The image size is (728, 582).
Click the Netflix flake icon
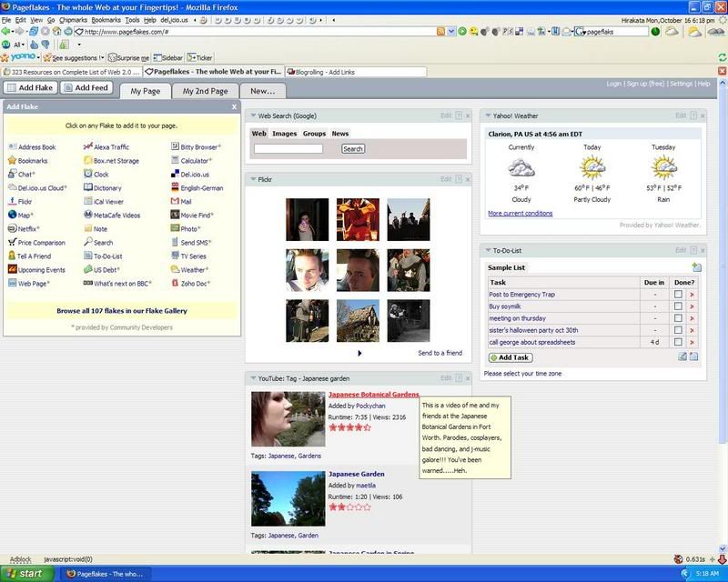[12, 229]
